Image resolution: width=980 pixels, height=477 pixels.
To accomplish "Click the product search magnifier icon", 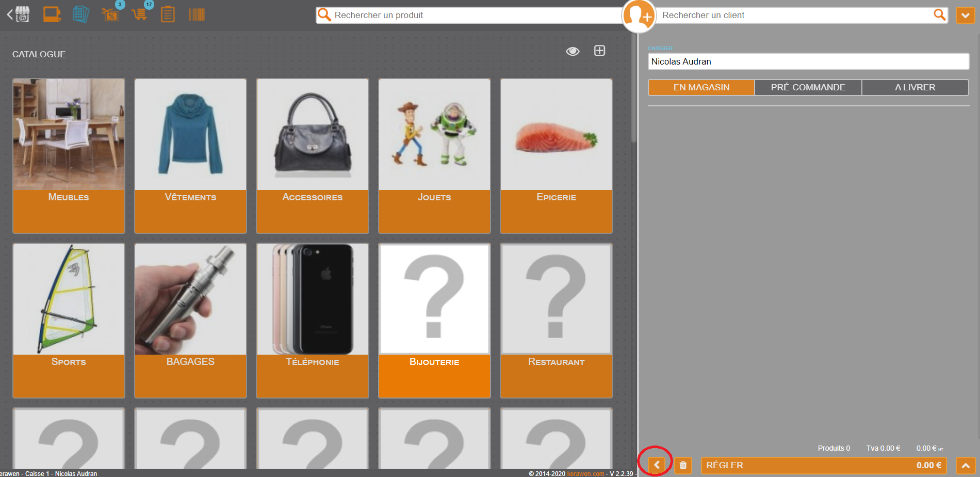I will click(324, 14).
